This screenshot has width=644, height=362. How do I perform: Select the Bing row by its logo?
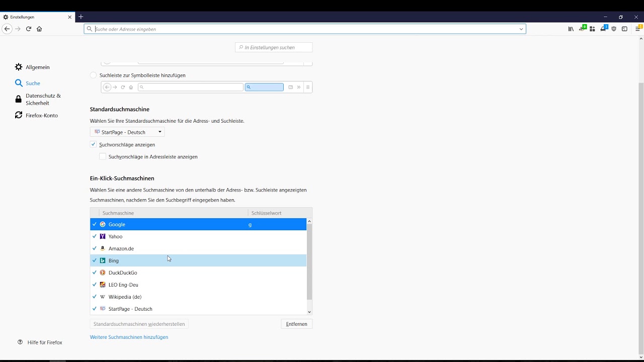click(x=103, y=260)
